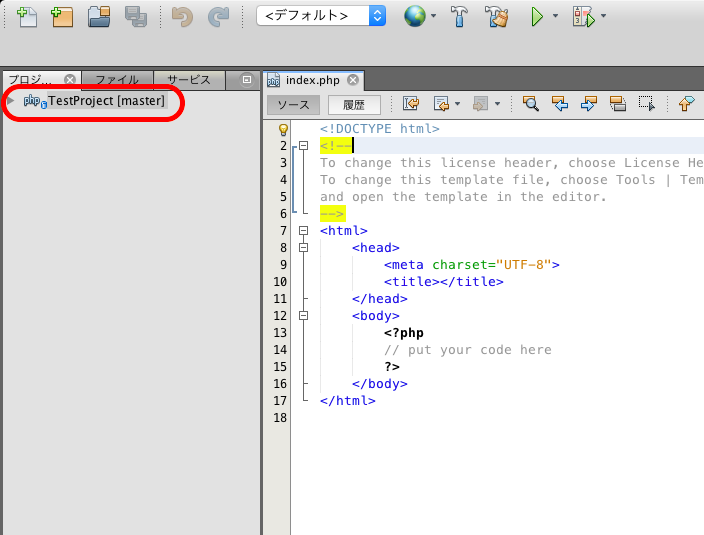The height and width of the screenshot is (535, 704).
Task: Switch to the プロジ... projects tab
Action: pyautogui.click(x=31, y=80)
